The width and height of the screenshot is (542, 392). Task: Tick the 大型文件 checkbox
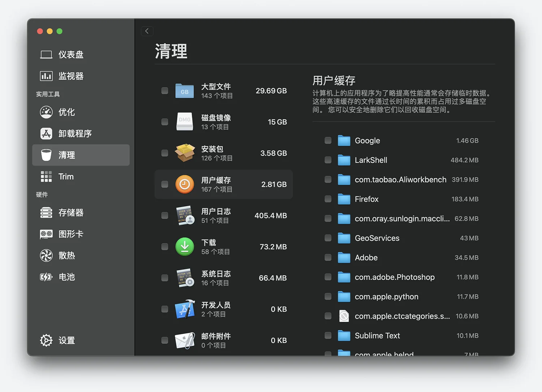coord(165,91)
